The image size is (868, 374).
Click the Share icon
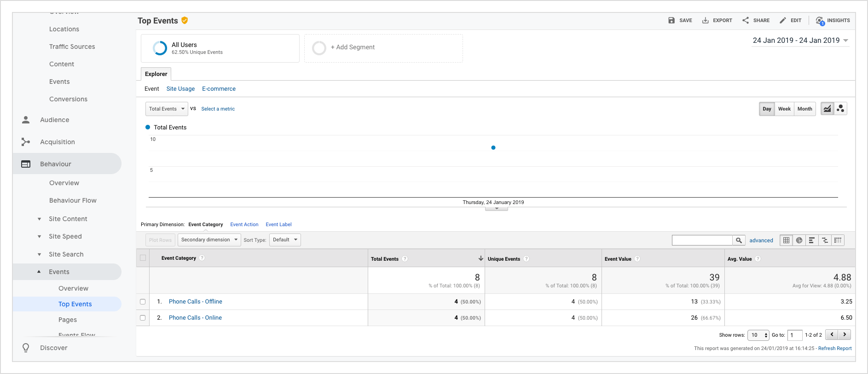(746, 20)
